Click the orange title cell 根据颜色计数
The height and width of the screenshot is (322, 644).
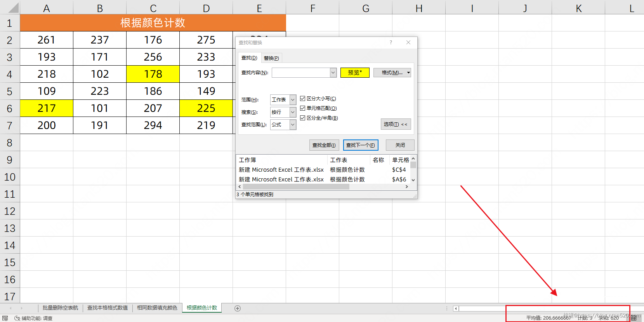(153, 23)
